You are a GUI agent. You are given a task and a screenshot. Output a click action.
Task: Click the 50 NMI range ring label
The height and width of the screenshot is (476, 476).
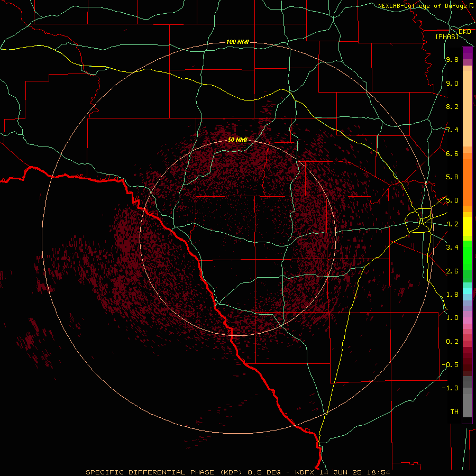click(237, 140)
